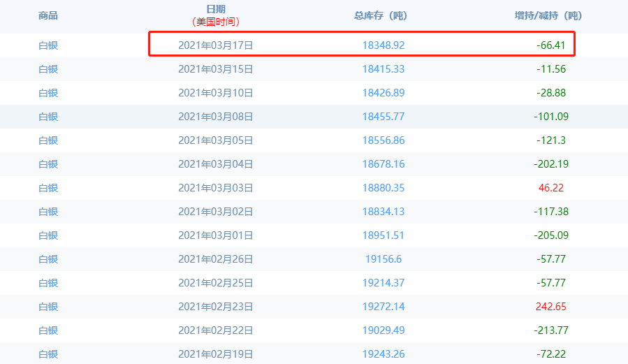The height and width of the screenshot is (364, 628).
Task: Select the date 2021年03月01日
Action: click(216, 235)
